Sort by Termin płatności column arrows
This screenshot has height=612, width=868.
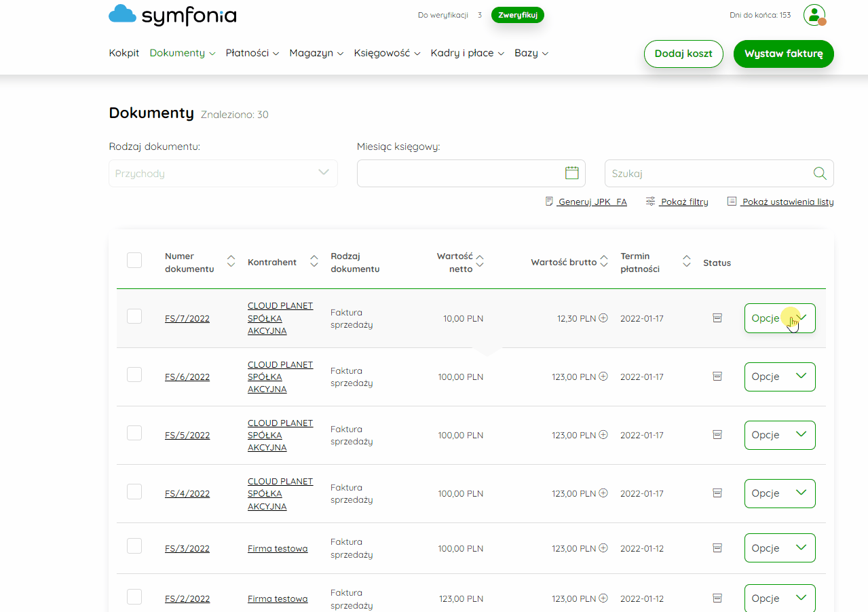(x=687, y=261)
